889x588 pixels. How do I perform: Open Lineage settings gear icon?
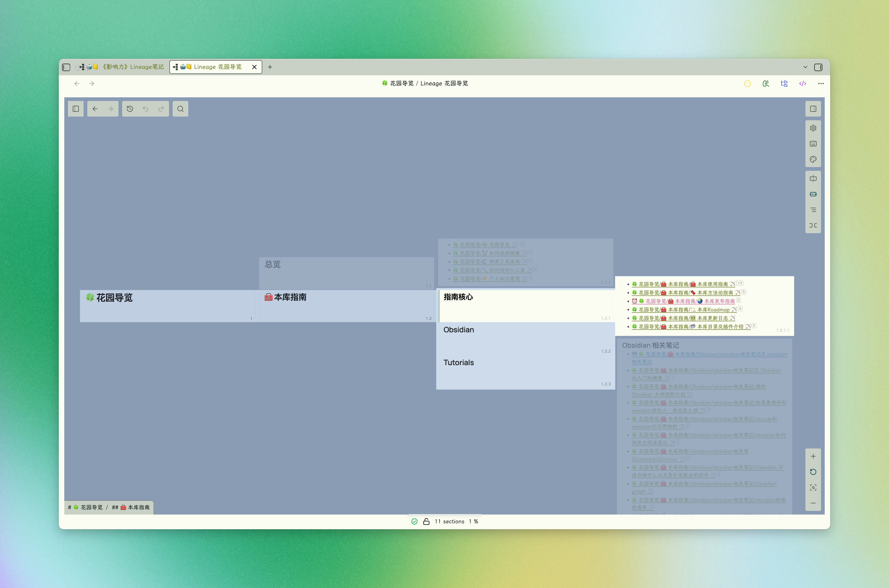click(x=813, y=128)
